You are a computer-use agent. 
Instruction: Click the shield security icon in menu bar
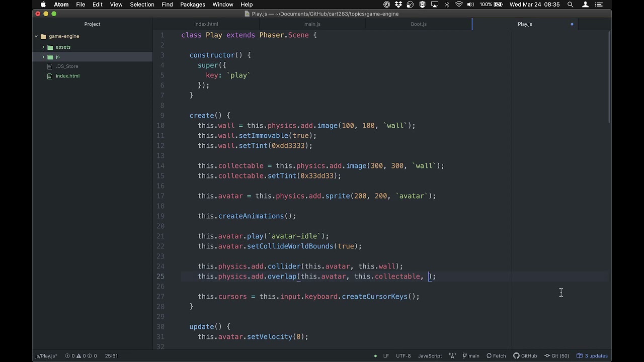tap(422, 5)
